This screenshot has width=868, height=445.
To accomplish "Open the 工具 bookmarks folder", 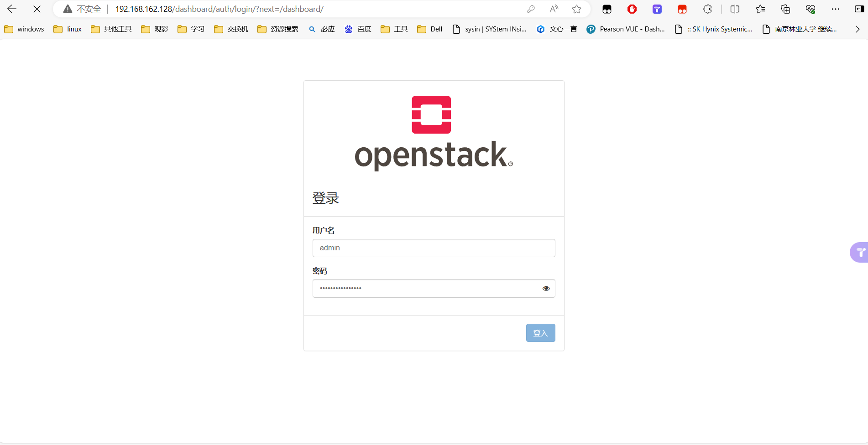I will [x=394, y=29].
